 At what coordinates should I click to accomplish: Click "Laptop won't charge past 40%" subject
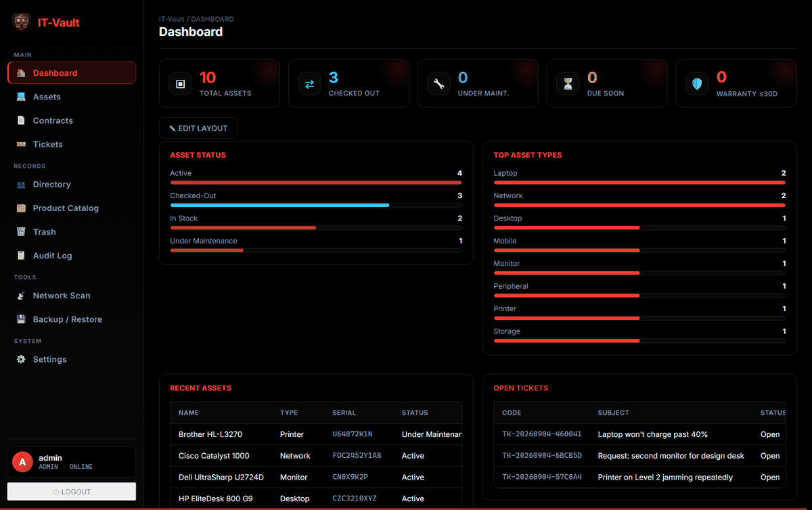[x=652, y=434]
